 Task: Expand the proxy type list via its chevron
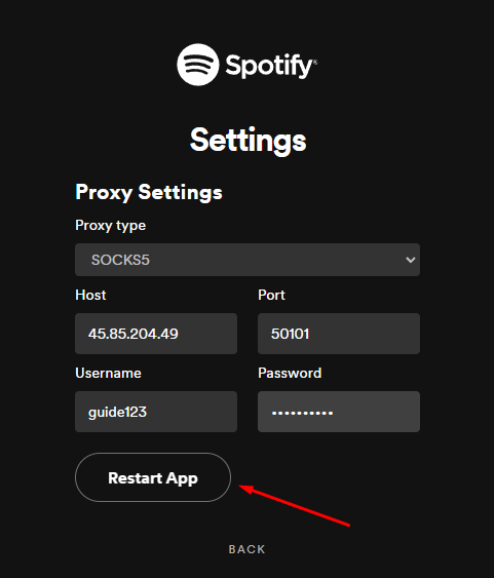[410, 260]
